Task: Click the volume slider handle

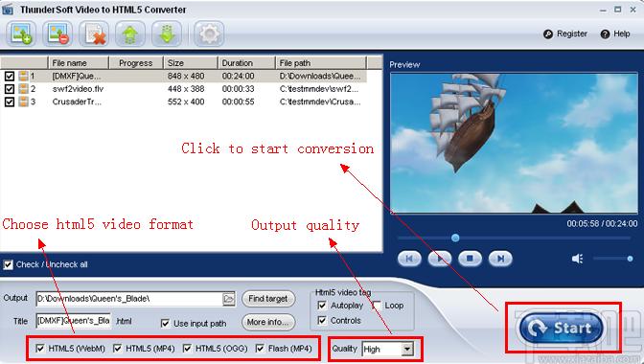Action: click(x=630, y=259)
